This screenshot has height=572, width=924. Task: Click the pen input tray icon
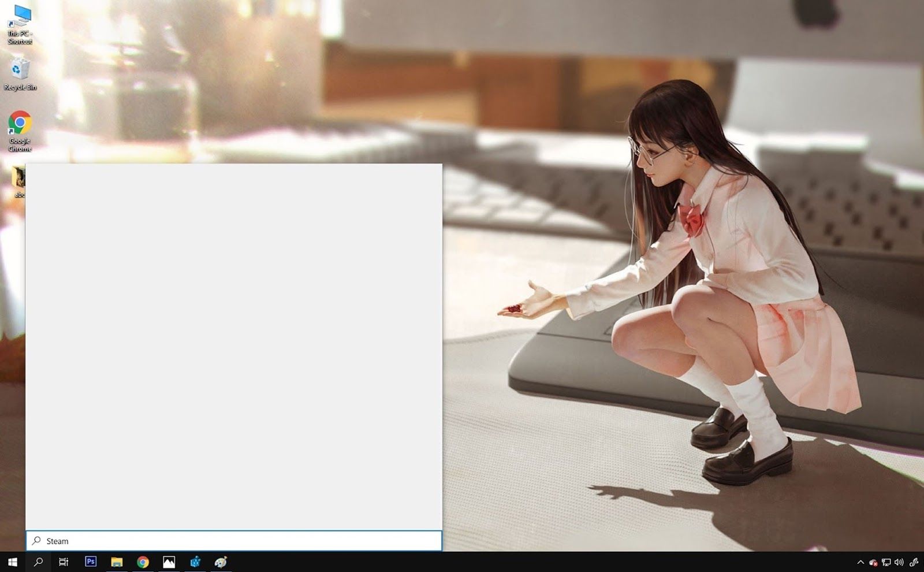click(914, 562)
